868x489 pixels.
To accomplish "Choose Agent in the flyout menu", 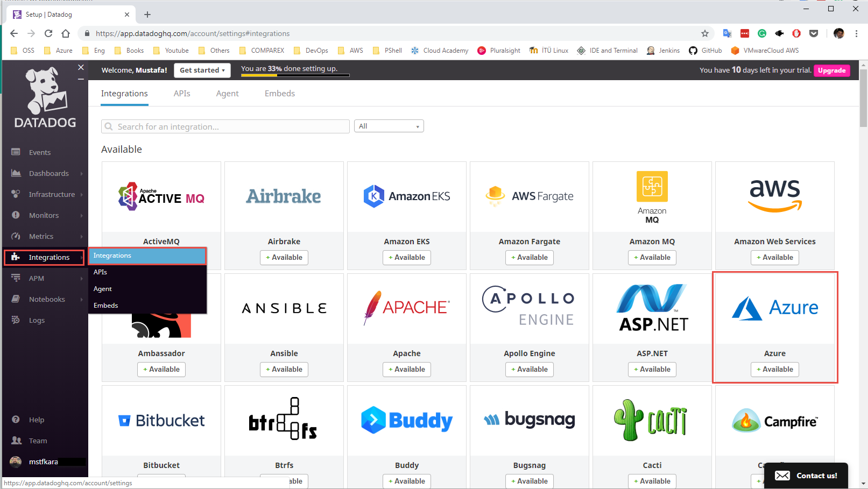I will (x=147, y=289).
